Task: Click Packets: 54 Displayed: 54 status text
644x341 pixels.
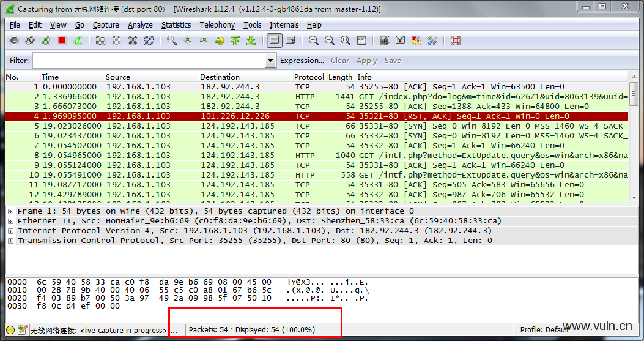Action: 252,330
